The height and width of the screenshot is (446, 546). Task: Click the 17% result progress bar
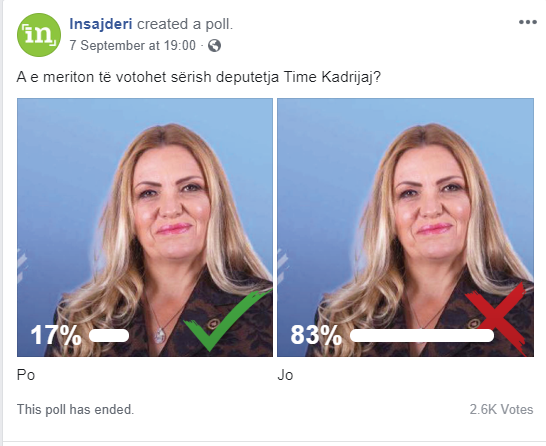pyautogui.click(x=109, y=335)
